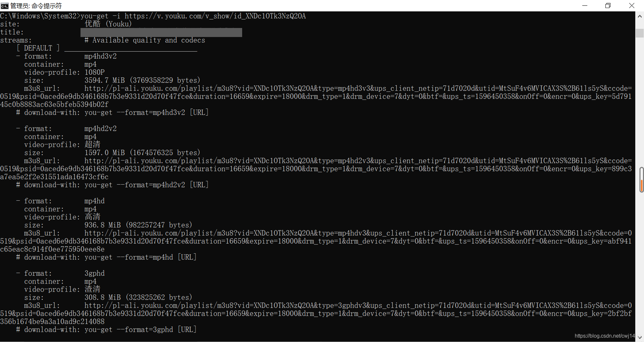The height and width of the screenshot is (342, 644).
Task: Click the video-profile value '1080P'
Action: pyautogui.click(x=94, y=72)
